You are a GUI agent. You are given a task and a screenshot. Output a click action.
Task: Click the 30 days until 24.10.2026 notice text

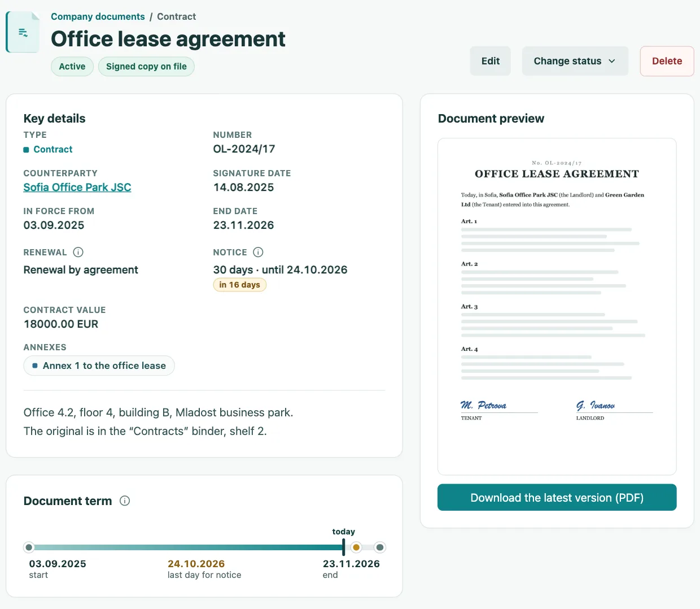pos(280,269)
